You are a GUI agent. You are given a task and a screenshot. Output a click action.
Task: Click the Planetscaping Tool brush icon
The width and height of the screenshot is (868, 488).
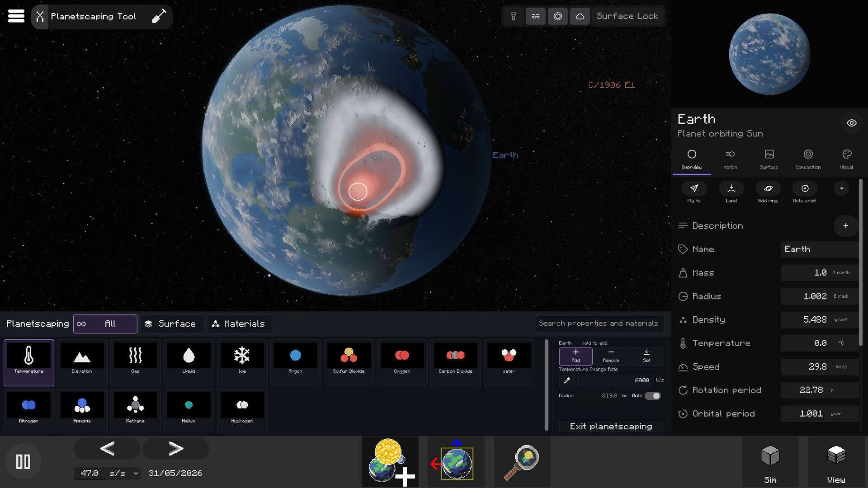[159, 16]
